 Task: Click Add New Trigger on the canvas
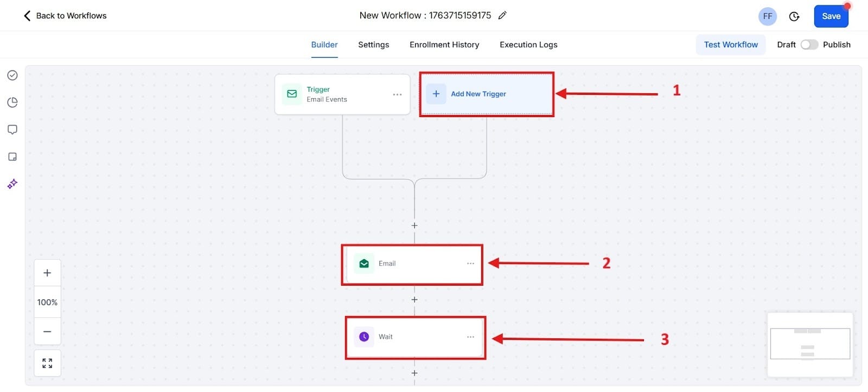click(x=486, y=94)
